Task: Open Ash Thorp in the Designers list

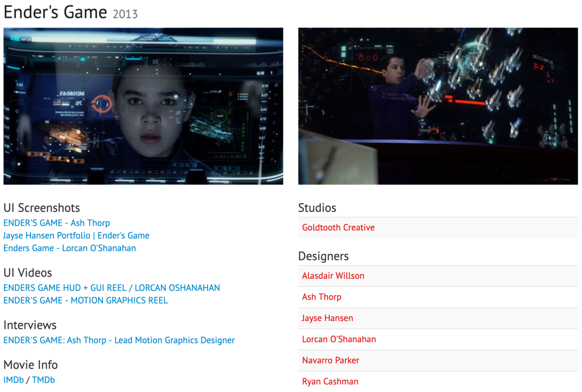Action: (x=322, y=297)
